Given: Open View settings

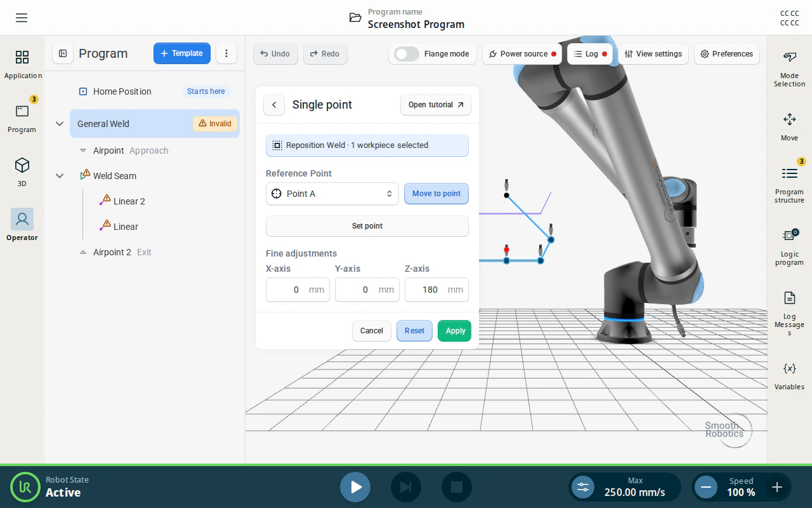Looking at the screenshot, I should (653, 54).
